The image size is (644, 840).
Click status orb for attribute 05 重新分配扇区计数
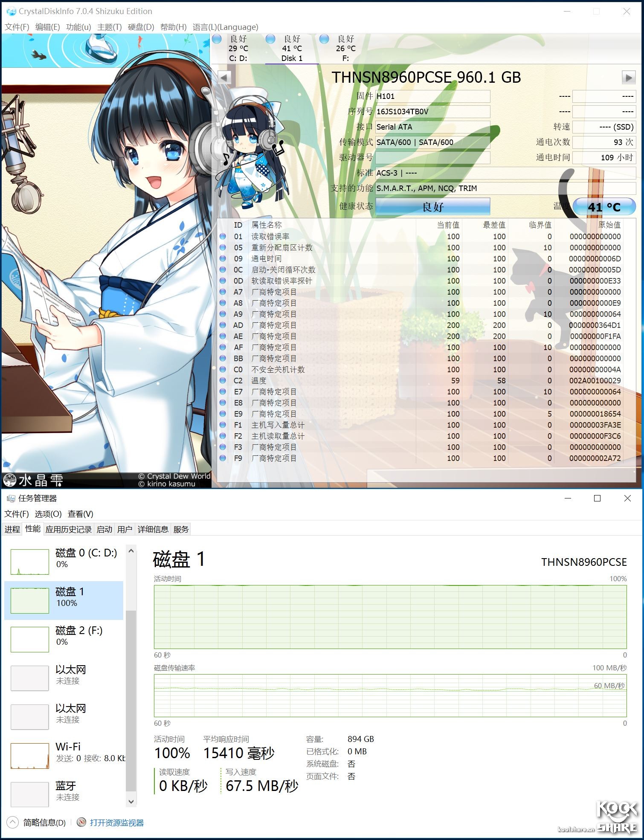(x=223, y=247)
